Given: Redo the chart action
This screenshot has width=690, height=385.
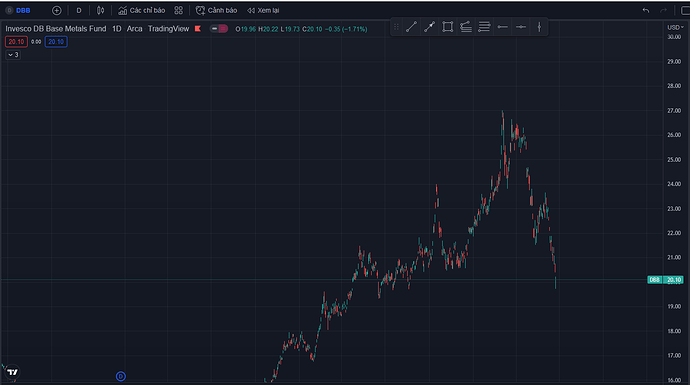Looking at the screenshot, I should [x=663, y=10].
